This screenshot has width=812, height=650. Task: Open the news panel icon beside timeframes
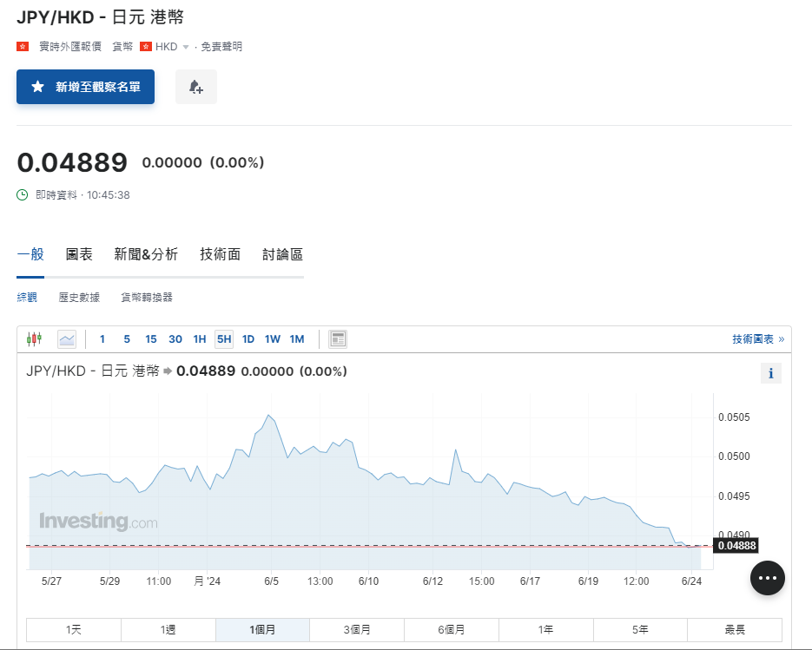point(338,338)
